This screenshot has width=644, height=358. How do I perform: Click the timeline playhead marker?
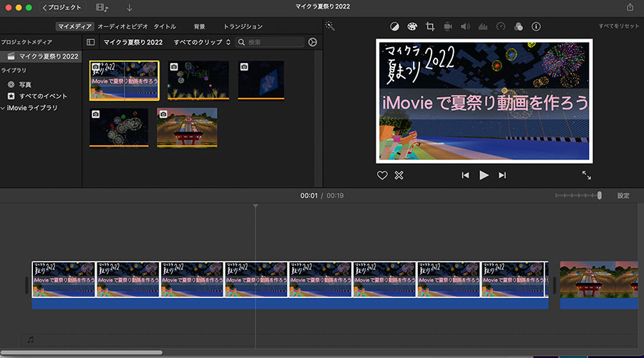255,207
